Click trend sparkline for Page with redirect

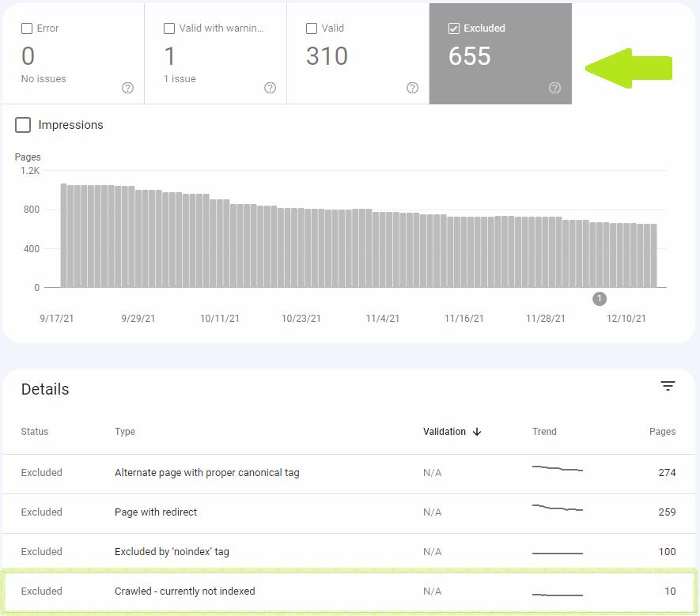[558, 508]
